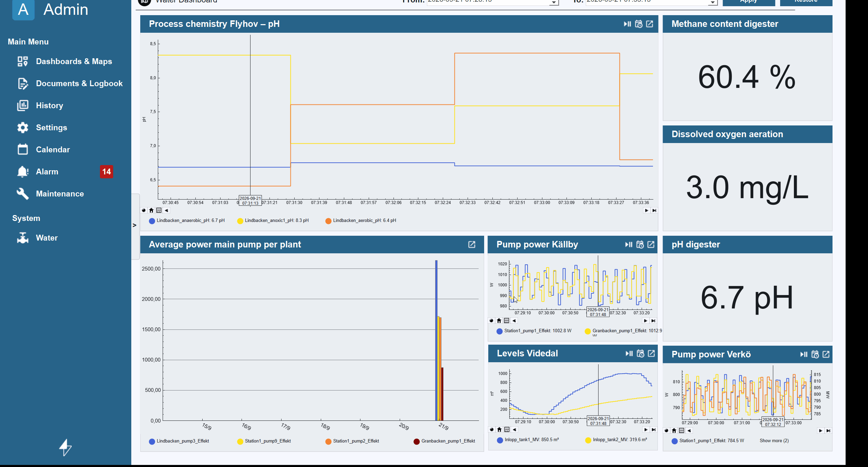Screen dimensions: 868x467
Task: Expand Show more (2) in Verkö legend
Action: coord(774,441)
